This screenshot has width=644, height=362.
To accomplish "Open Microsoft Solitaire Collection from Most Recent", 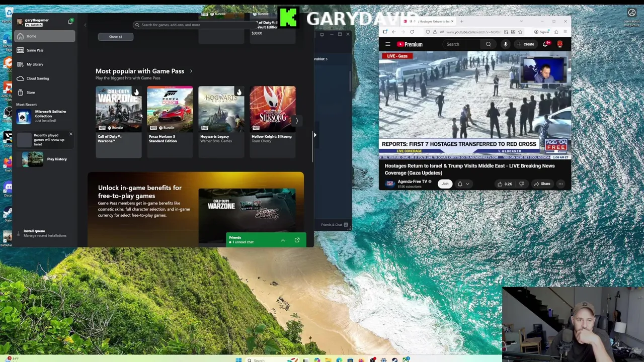I will click(x=44, y=116).
